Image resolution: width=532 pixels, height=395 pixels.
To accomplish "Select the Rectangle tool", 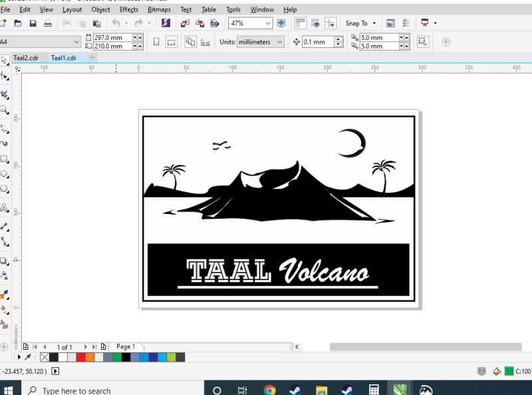I will point(5,159).
